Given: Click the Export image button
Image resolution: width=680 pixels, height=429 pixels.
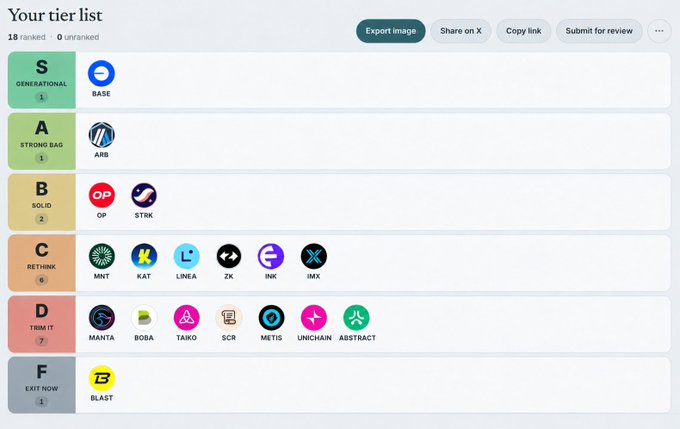Looking at the screenshot, I should (391, 31).
